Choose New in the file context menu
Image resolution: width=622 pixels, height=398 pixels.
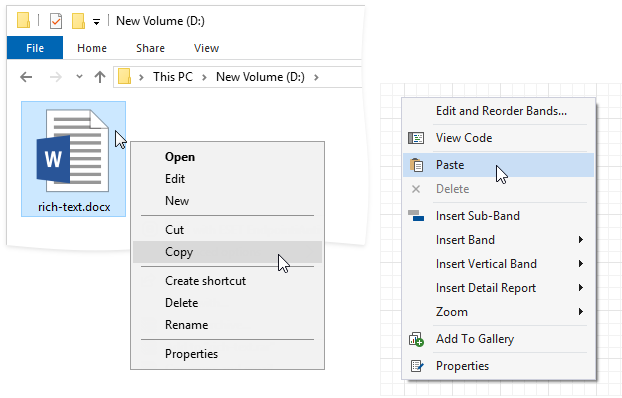pyautogui.click(x=227, y=201)
